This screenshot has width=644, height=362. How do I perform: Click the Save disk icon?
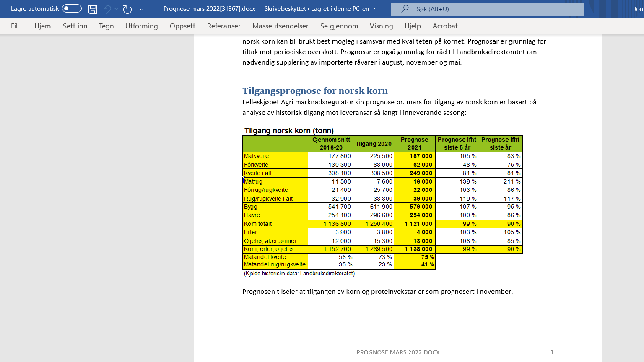[93, 9]
